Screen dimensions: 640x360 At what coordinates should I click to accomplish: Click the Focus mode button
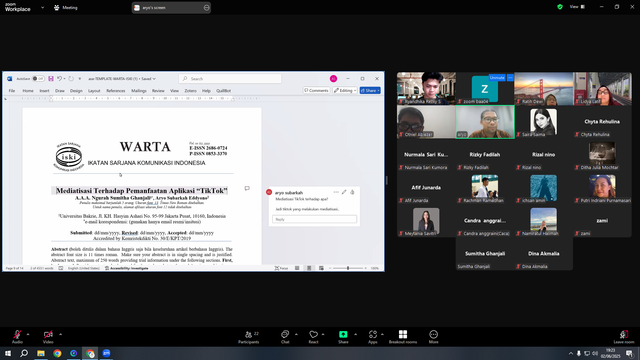click(x=281, y=268)
